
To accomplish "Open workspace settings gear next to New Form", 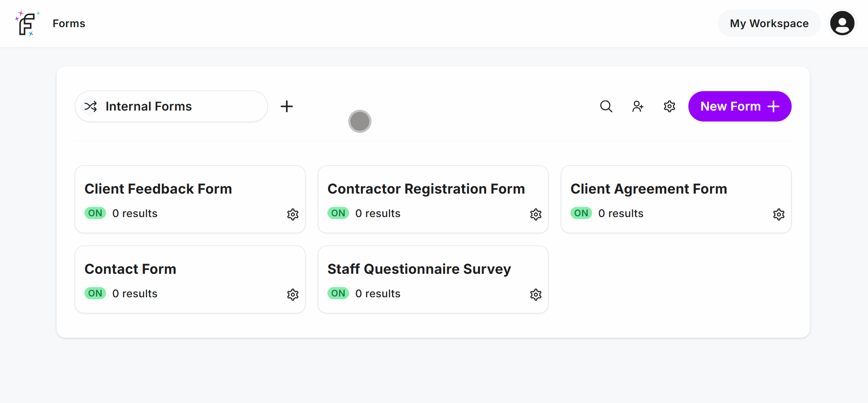I will 670,106.
